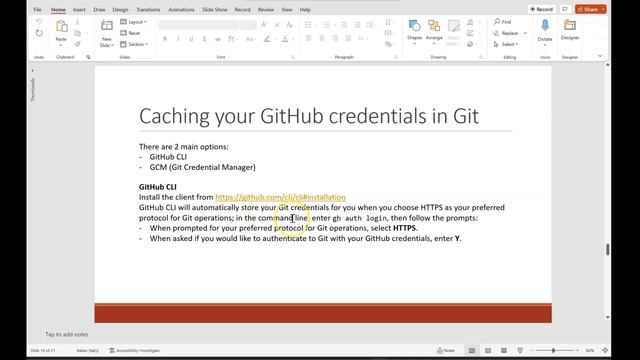This screenshot has width=640, height=360.
Task: Select the Format Painter icon
Action: pyautogui.click(x=78, y=44)
